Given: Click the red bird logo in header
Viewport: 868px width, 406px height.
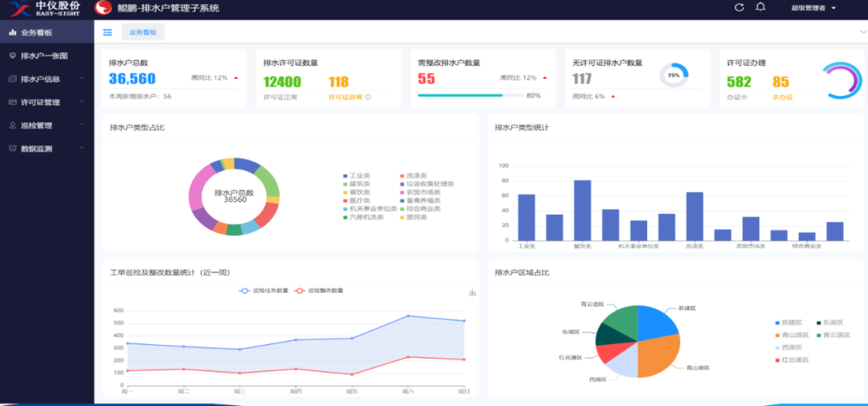Looking at the screenshot, I should (103, 8).
